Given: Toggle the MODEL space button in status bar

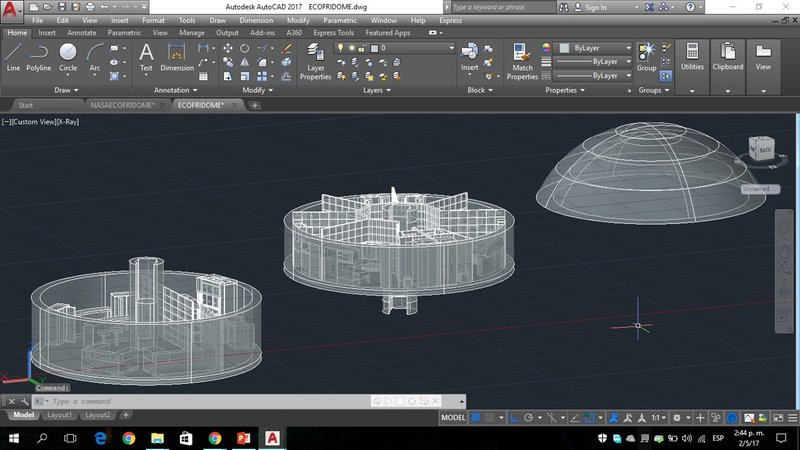Looking at the screenshot, I should pyautogui.click(x=454, y=417).
